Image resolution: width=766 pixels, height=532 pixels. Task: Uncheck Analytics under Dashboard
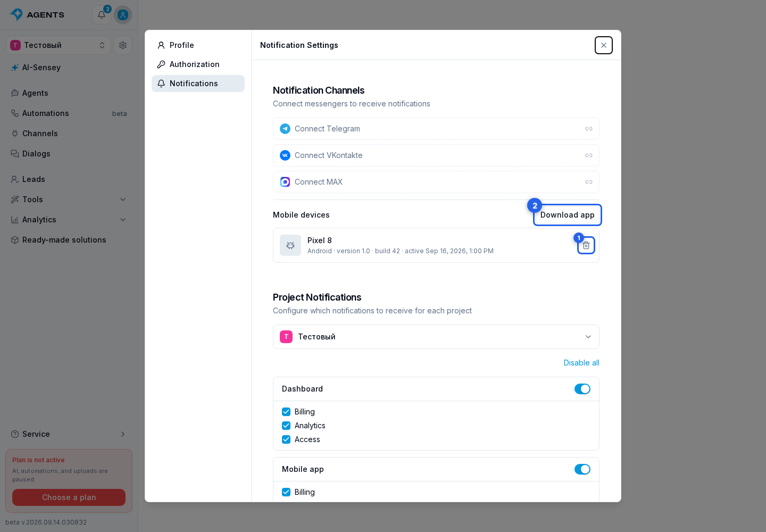coord(286,426)
